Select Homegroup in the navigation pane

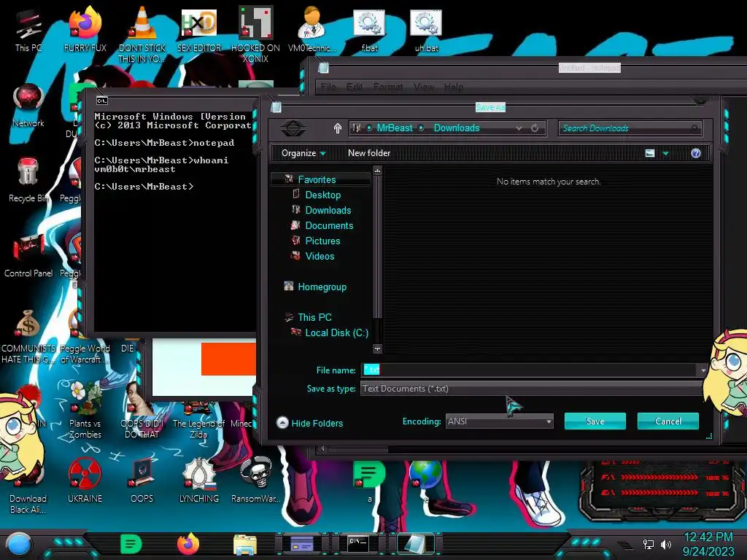coord(322,287)
